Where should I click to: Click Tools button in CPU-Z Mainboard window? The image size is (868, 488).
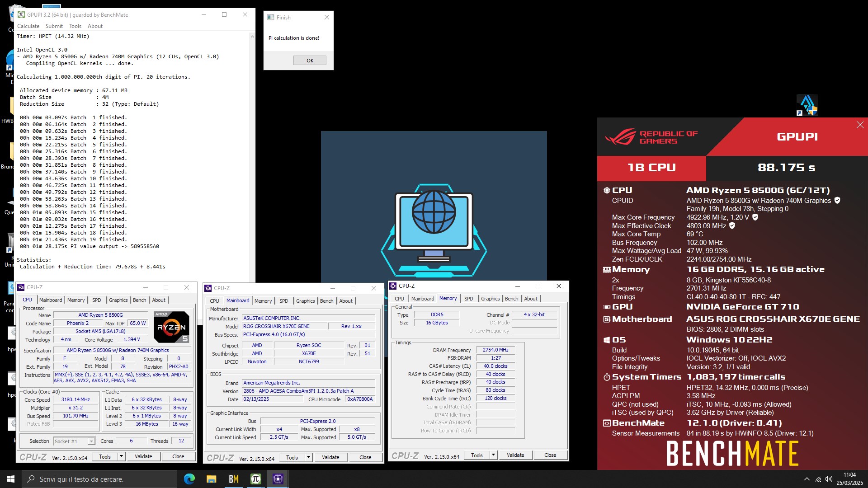click(x=292, y=457)
